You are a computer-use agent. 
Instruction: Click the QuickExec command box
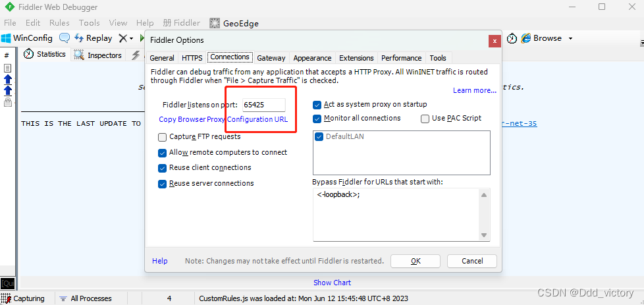[x=7, y=283]
